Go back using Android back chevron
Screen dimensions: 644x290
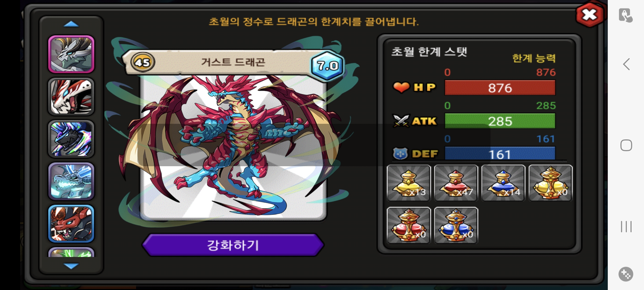point(626,64)
